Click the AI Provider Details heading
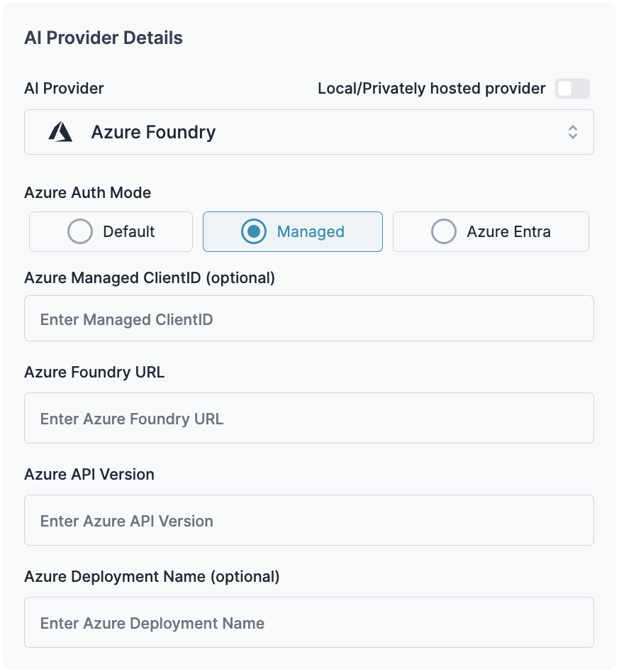619x672 pixels. point(104,38)
